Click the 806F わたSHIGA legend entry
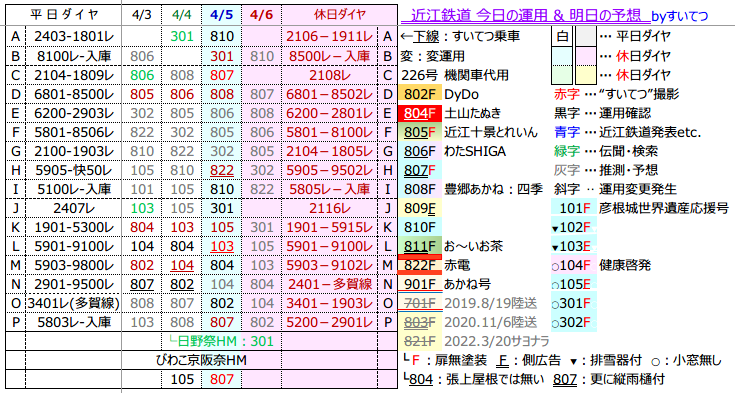This screenshot has height=393, width=735. pyautogui.click(x=453, y=151)
